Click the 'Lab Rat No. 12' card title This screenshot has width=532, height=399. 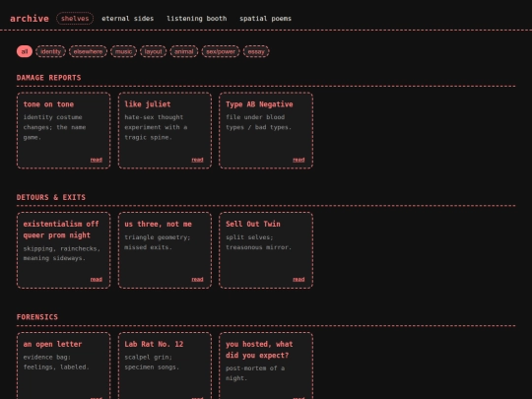pyautogui.click(x=154, y=344)
